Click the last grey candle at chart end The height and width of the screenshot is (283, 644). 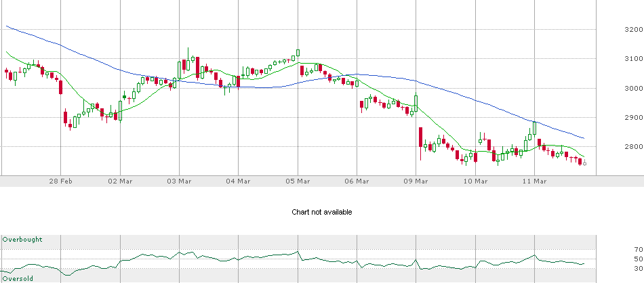coord(584,163)
